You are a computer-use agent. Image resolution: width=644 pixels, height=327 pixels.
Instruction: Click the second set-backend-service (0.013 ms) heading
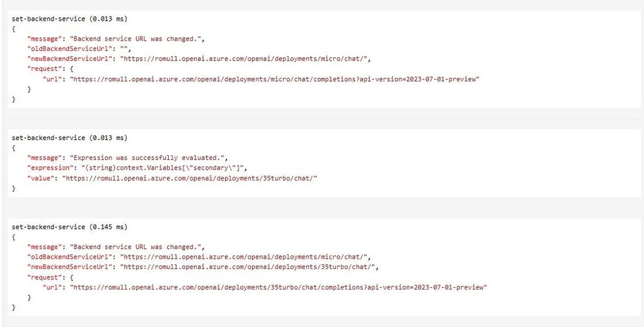coord(70,138)
